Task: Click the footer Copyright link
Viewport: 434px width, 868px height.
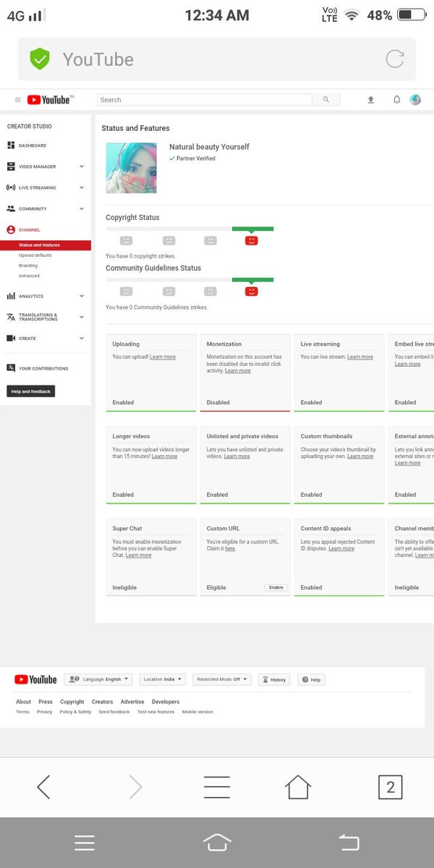Action: [x=72, y=702]
